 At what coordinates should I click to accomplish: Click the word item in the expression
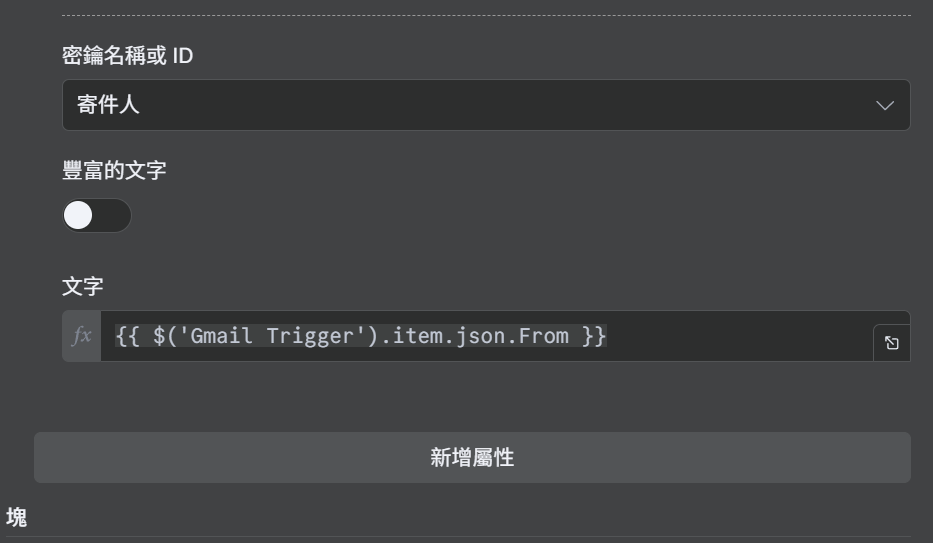click(x=416, y=336)
